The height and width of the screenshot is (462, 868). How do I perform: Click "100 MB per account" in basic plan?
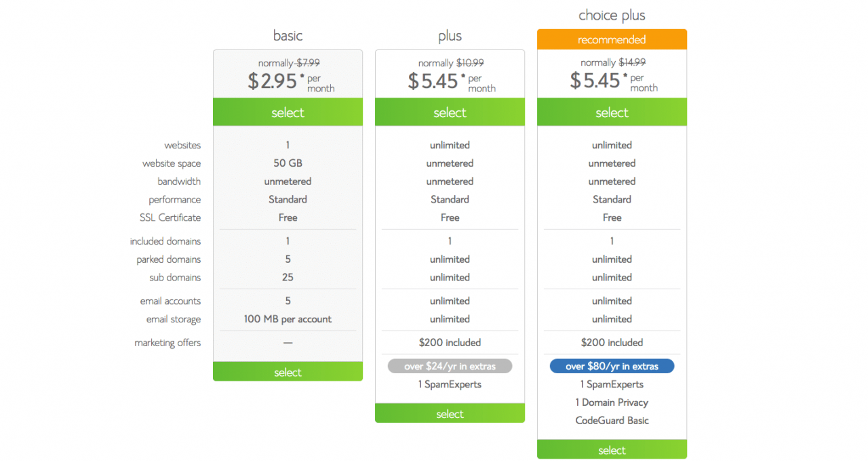click(x=288, y=319)
